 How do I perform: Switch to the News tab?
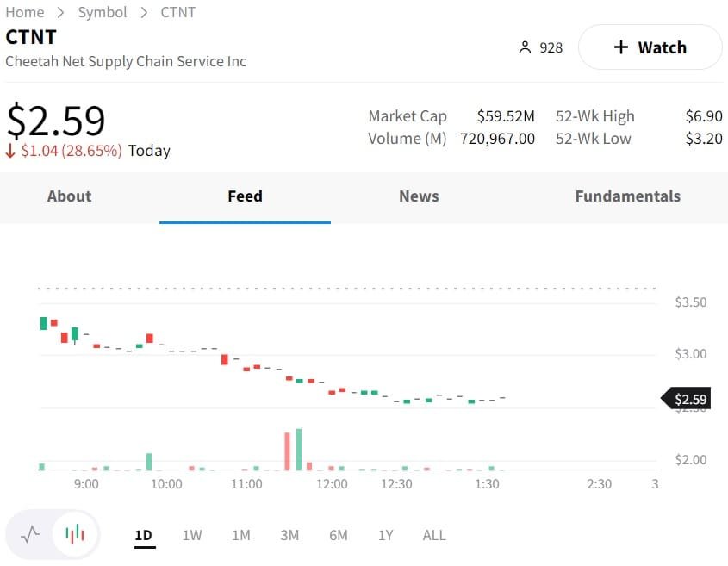click(x=419, y=196)
